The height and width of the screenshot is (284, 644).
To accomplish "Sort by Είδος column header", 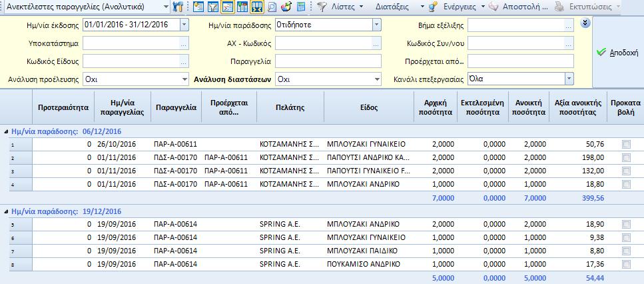I will tap(369, 107).
